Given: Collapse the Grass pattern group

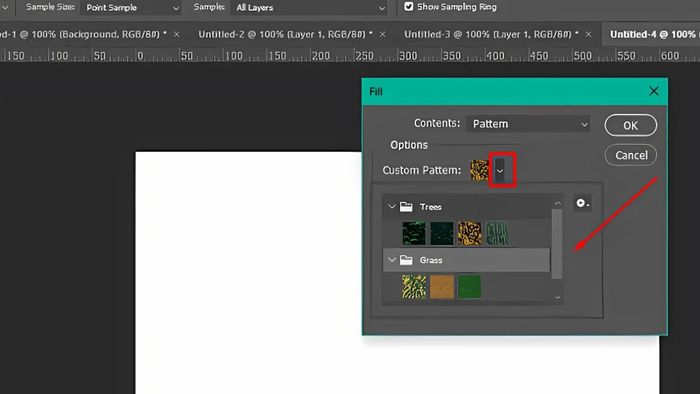Looking at the screenshot, I should point(392,260).
